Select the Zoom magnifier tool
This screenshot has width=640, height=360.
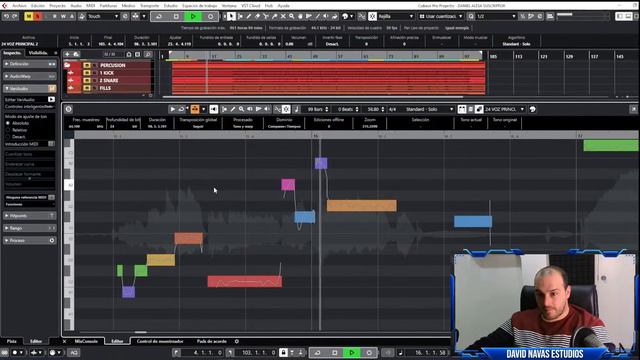(x=291, y=16)
